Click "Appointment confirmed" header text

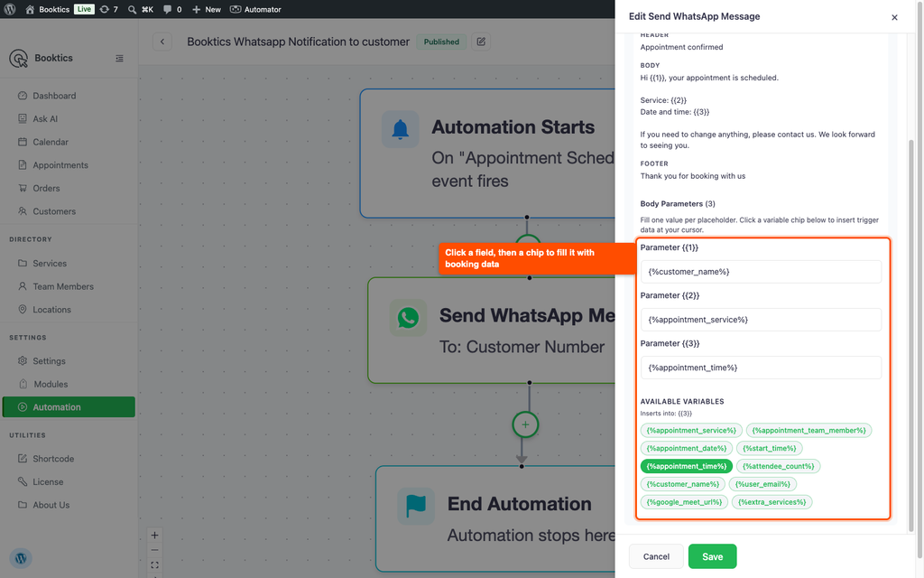681,47
